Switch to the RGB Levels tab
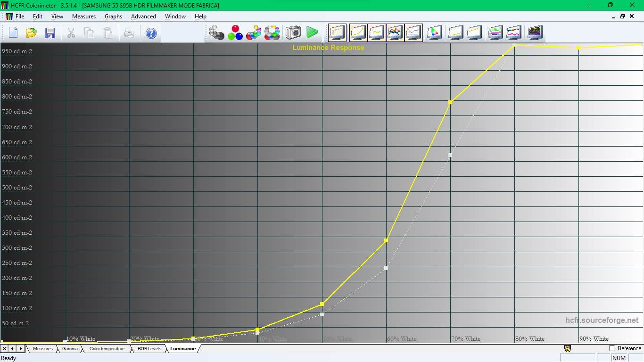This screenshot has width=644, height=362. pyautogui.click(x=149, y=349)
